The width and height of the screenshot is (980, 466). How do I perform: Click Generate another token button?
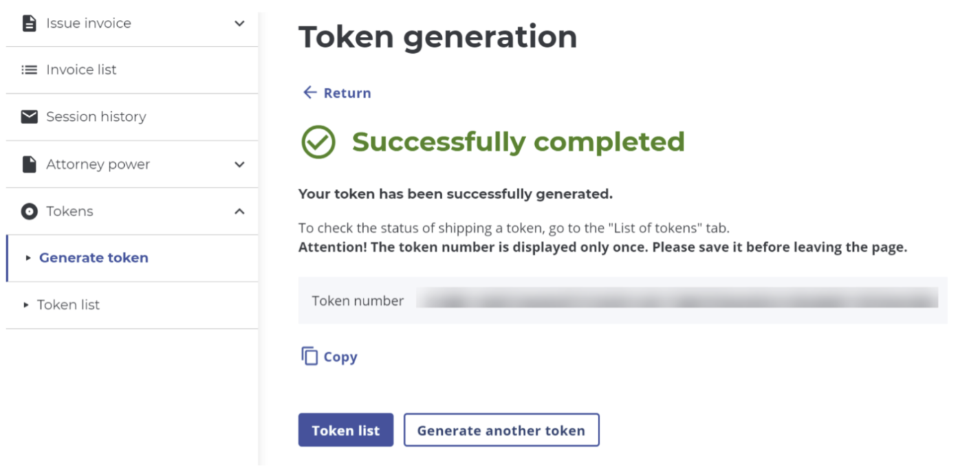(x=501, y=430)
